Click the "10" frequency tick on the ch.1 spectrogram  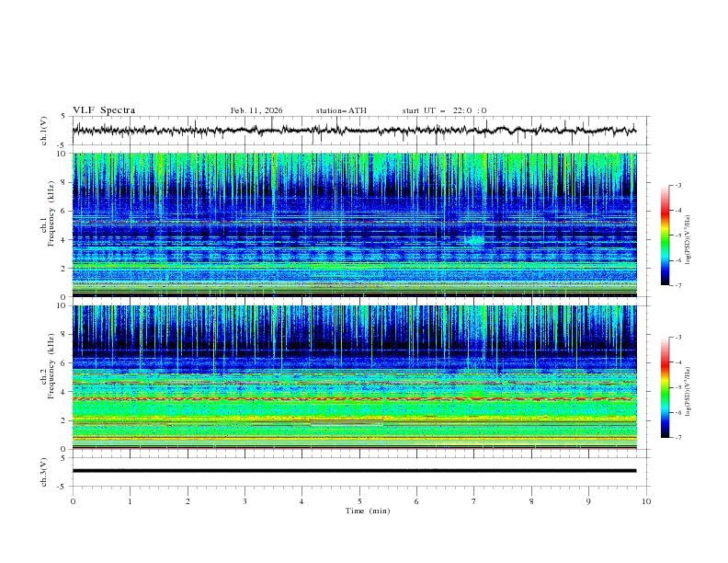[x=63, y=154]
